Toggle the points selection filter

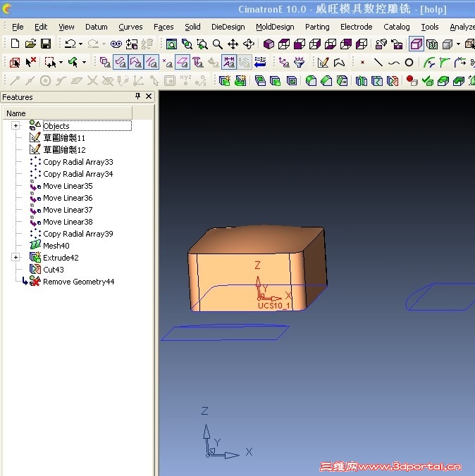(x=167, y=63)
